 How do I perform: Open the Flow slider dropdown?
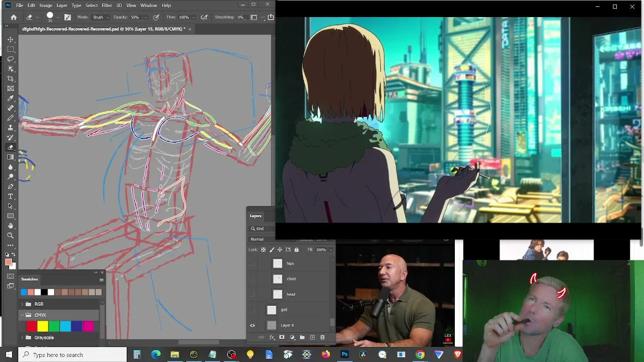tap(193, 17)
